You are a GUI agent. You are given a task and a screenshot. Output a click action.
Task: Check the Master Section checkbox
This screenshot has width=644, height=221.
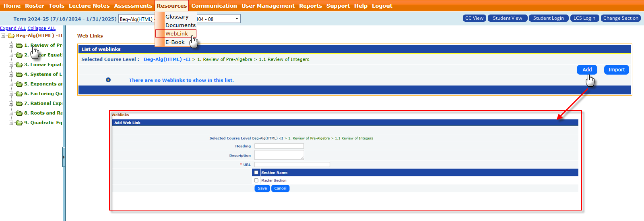pyautogui.click(x=256, y=181)
